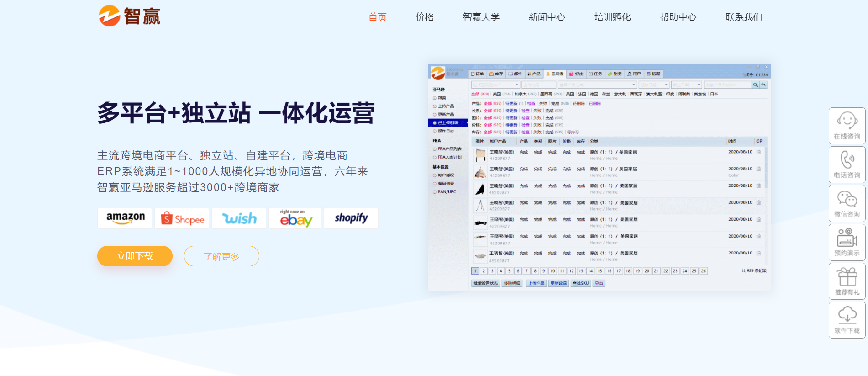868x376 pixels.
Task: Click magnifier search icon in ERP screenshot
Action: (x=756, y=85)
